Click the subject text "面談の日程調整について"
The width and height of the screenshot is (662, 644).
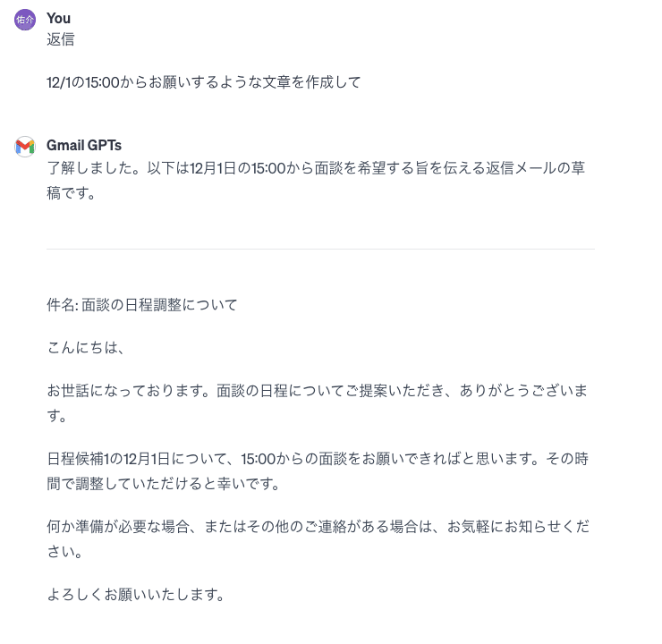160,305
